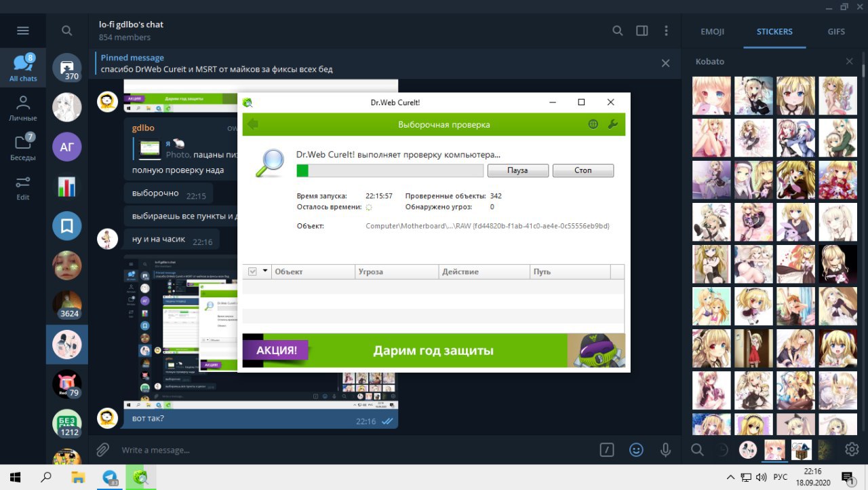Sort by Угроза column header

point(397,271)
